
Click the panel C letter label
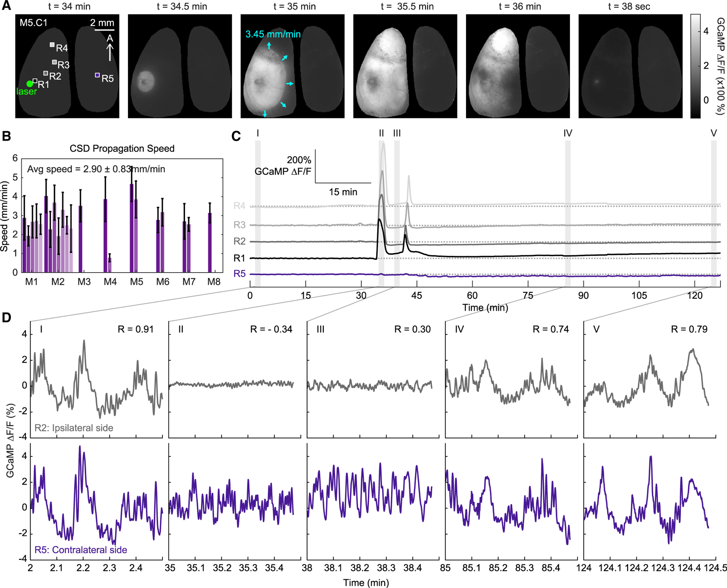click(x=236, y=136)
